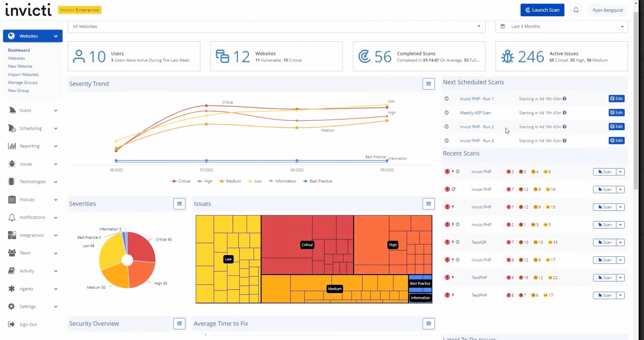
Task: Toggle Critical series in trend legend
Action: (x=181, y=181)
